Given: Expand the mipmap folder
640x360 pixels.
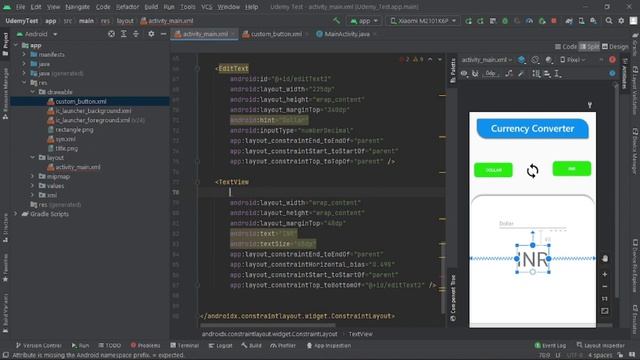Looking at the screenshot, I should 33,176.
